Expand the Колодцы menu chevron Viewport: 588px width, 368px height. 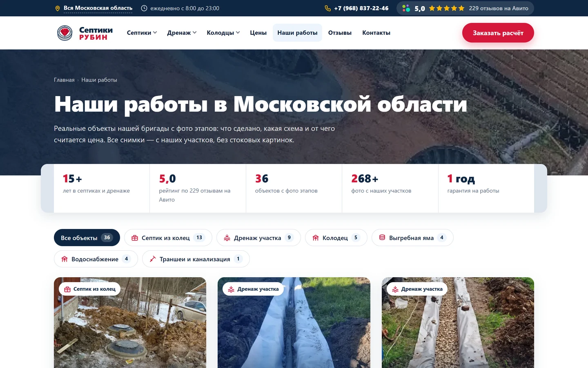click(238, 33)
